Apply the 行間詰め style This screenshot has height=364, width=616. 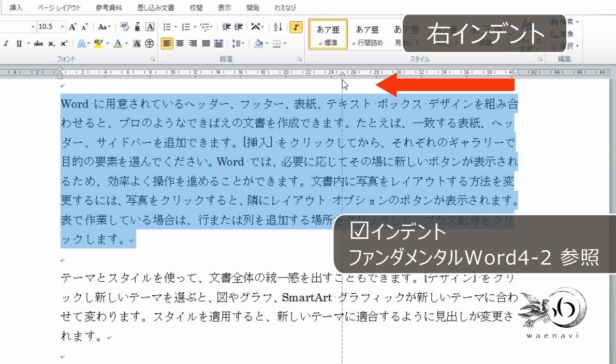click(368, 35)
